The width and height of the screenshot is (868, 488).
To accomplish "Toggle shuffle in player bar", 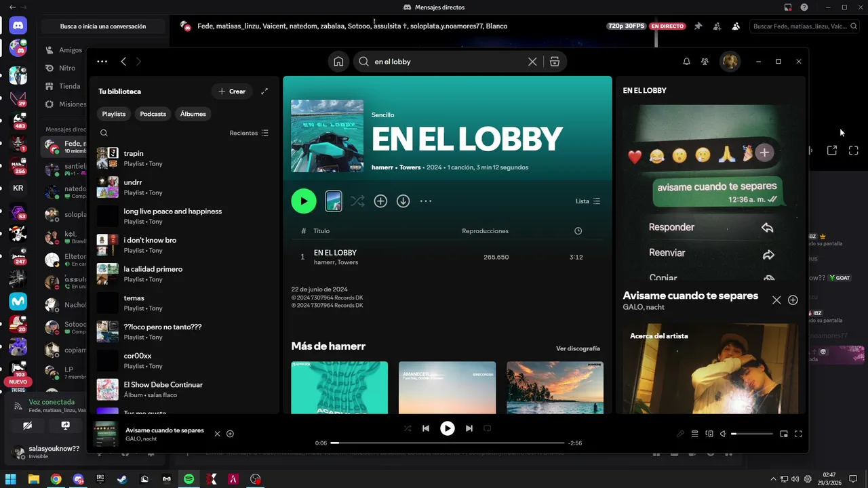I will click(408, 428).
